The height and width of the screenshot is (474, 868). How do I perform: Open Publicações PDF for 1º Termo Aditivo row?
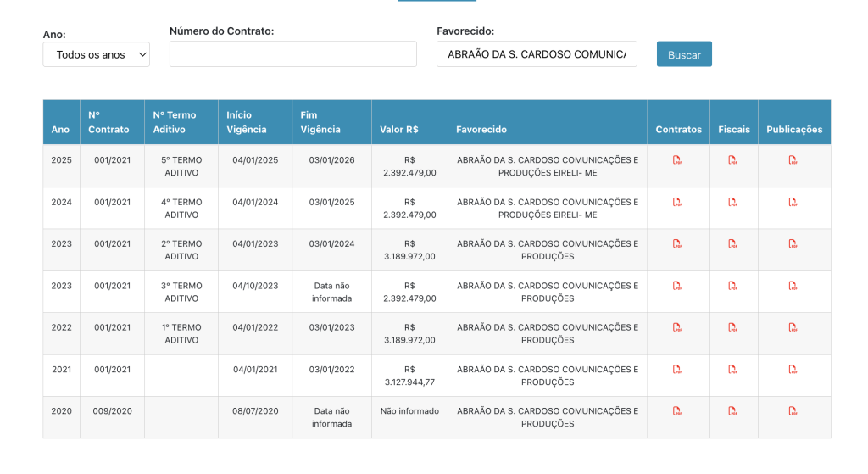pos(793,327)
